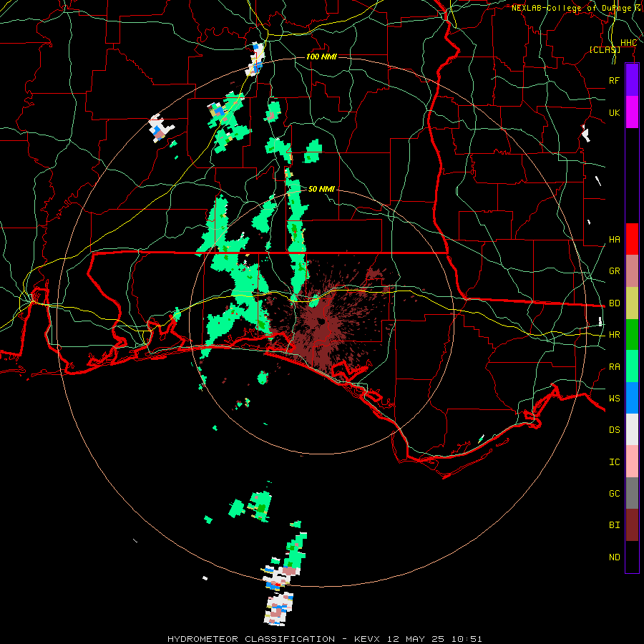This screenshot has height=644, width=644.
Task: Click the WS legend label
Action: click(x=615, y=399)
